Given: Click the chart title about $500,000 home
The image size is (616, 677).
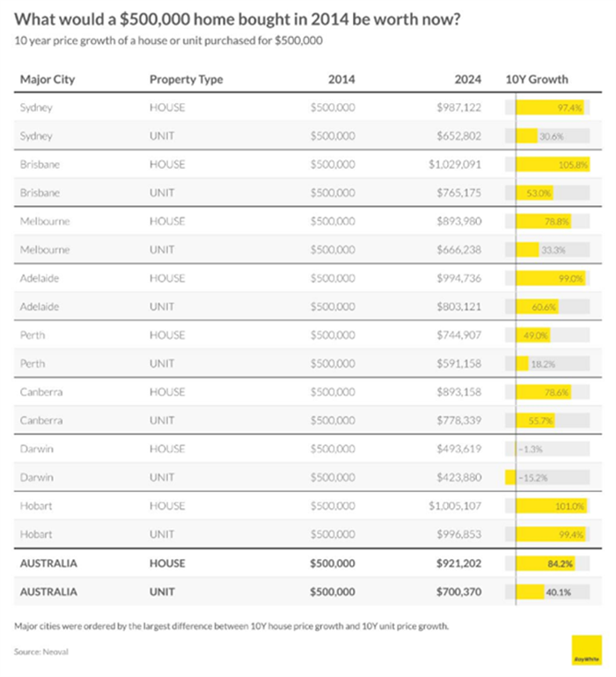Looking at the screenshot, I should (x=238, y=19).
